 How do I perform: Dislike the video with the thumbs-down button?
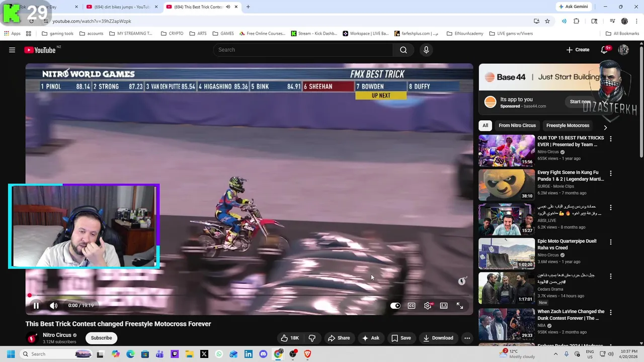[x=312, y=338]
